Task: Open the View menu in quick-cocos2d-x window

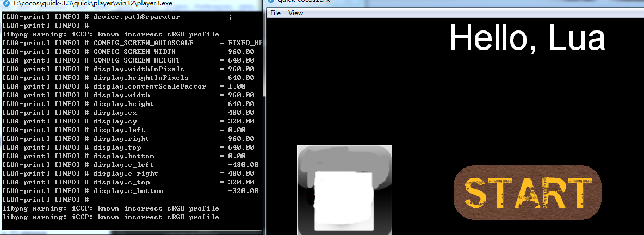Action: pyautogui.click(x=295, y=13)
